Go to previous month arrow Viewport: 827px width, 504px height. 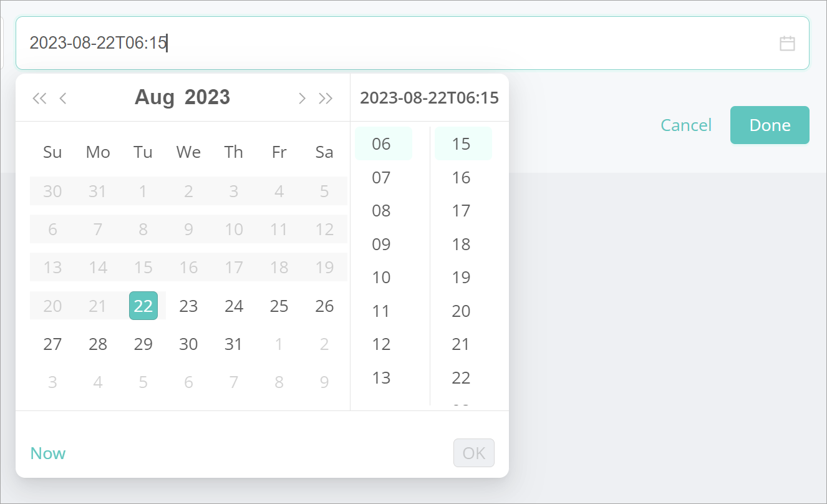click(63, 98)
